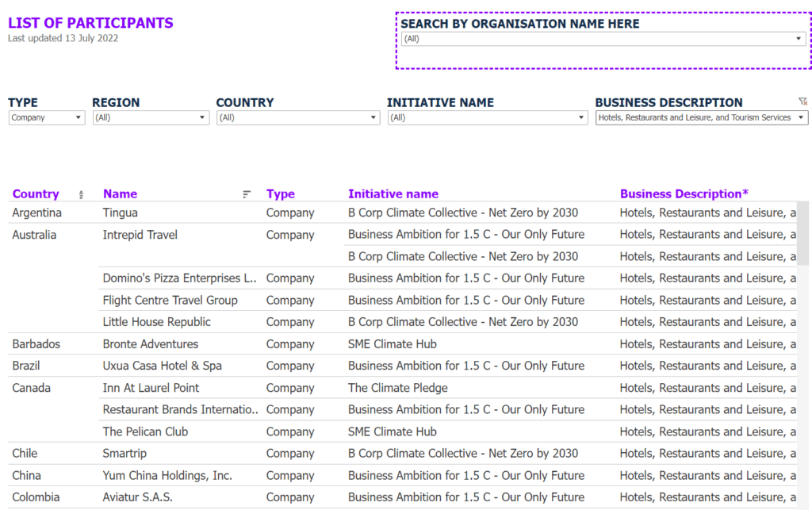Click Bronte Adventures' SME Climate Hub initiative

(392, 344)
